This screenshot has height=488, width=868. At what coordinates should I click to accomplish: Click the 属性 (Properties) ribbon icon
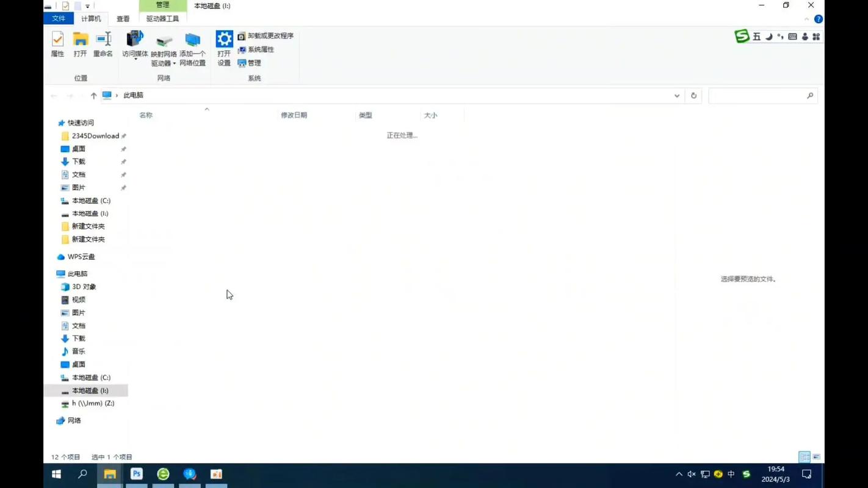57,45
